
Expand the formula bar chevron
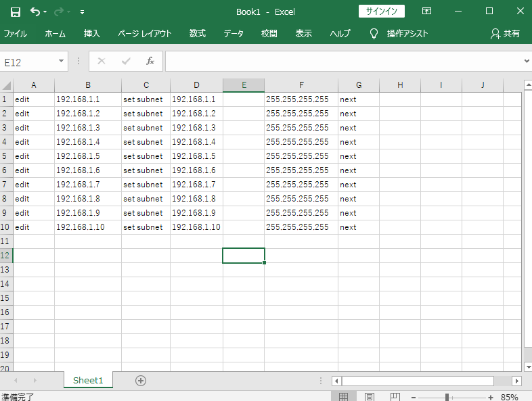pos(527,62)
